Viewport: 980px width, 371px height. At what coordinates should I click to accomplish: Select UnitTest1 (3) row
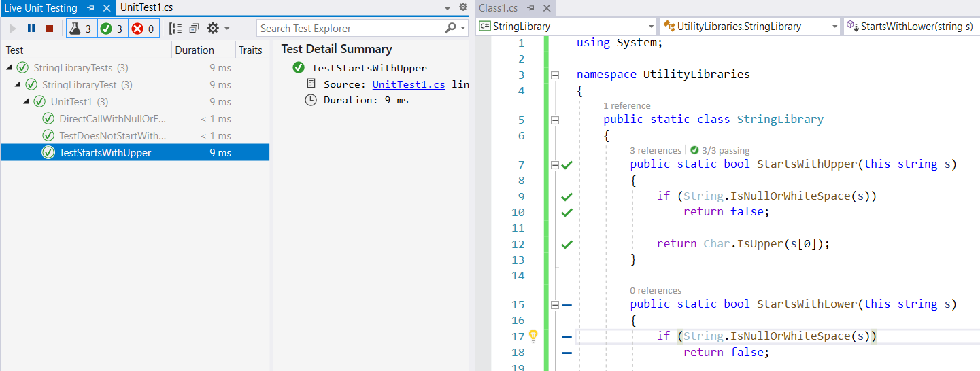(x=135, y=102)
